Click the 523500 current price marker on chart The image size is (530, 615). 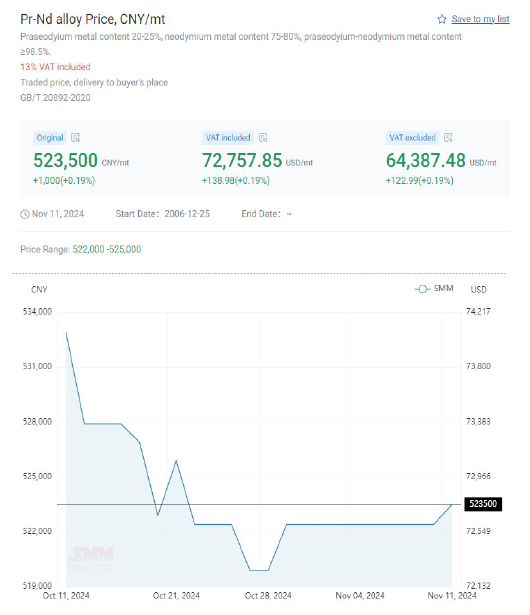click(483, 504)
